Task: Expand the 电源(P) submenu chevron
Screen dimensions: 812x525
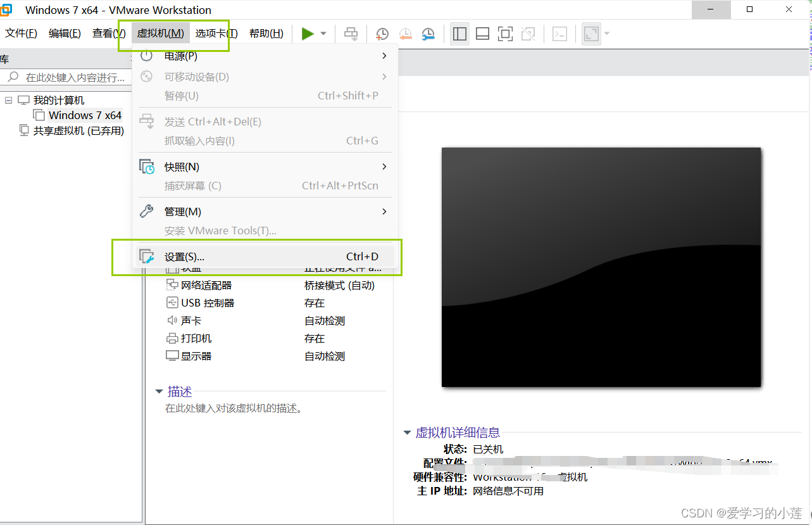Action: pyautogui.click(x=384, y=56)
